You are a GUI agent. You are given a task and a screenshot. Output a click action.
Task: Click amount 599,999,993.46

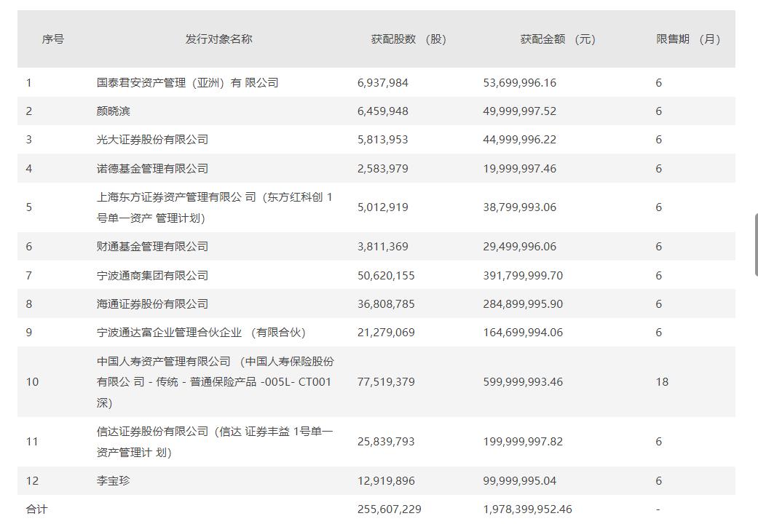(x=523, y=382)
